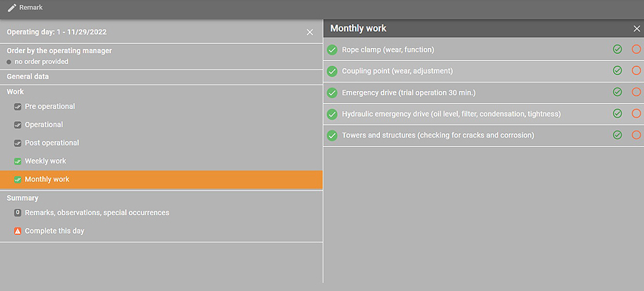Select Post operational work item
The height and width of the screenshot is (291, 644).
[52, 143]
